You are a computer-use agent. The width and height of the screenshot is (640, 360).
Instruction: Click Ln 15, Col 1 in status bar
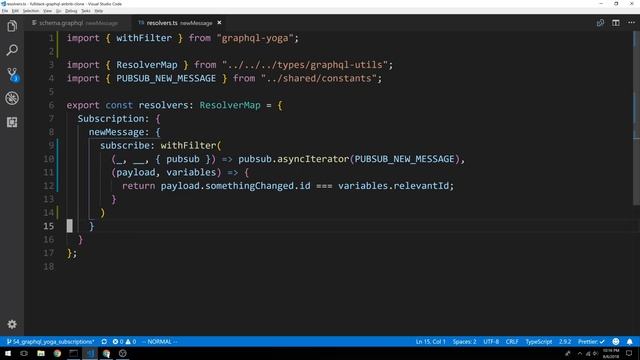click(430, 342)
